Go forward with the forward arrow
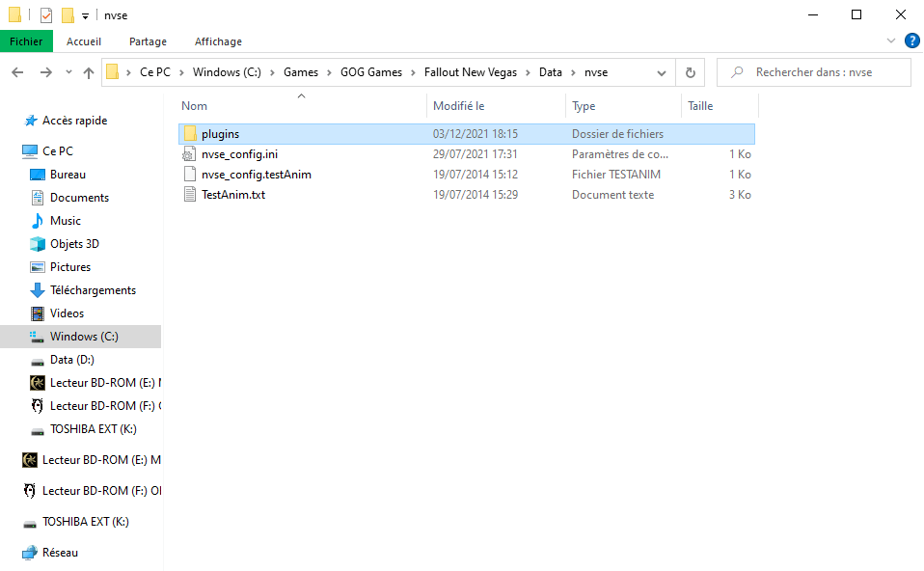 pos(46,72)
